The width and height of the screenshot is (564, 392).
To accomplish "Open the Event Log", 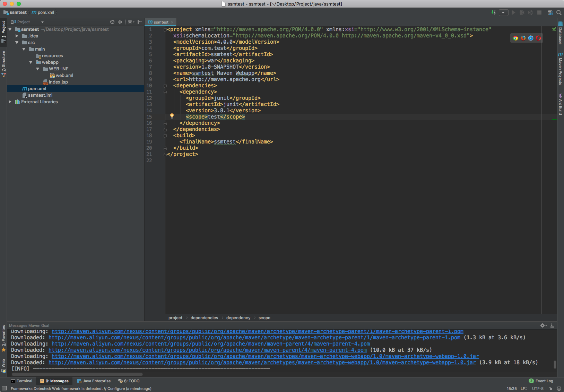I will (x=541, y=381).
